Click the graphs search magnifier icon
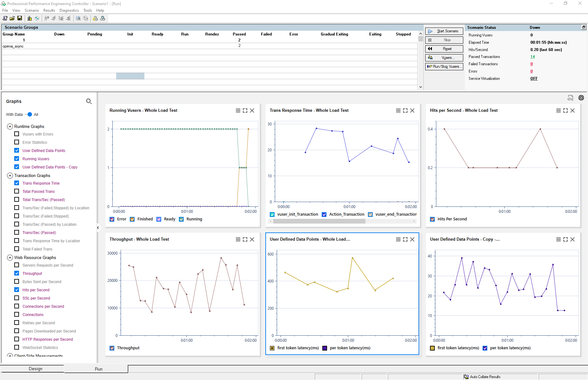Viewport: 588px width, 380px height. point(89,101)
